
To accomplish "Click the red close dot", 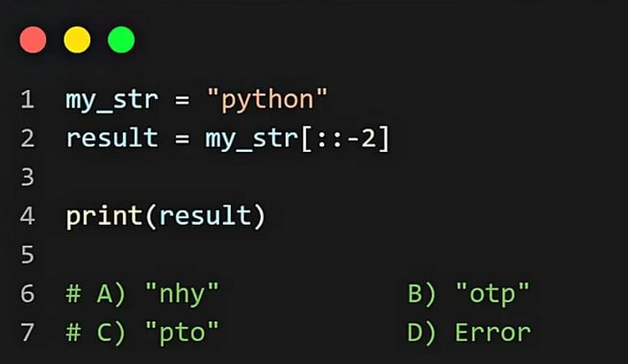I will click(x=33, y=39).
